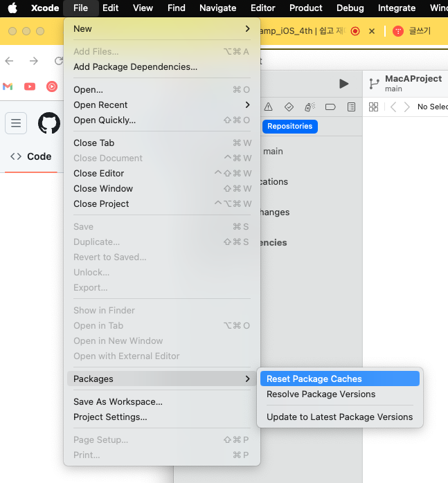Open Project Settings…
Image resolution: width=448 pixels, height=483 pixels.
coord(162,417)
